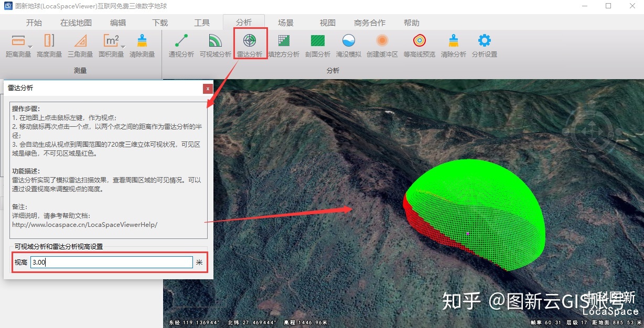644x328 pixels.
Task: Show the 等高线预览 contour preview
Action: click(x=419, y=41)
